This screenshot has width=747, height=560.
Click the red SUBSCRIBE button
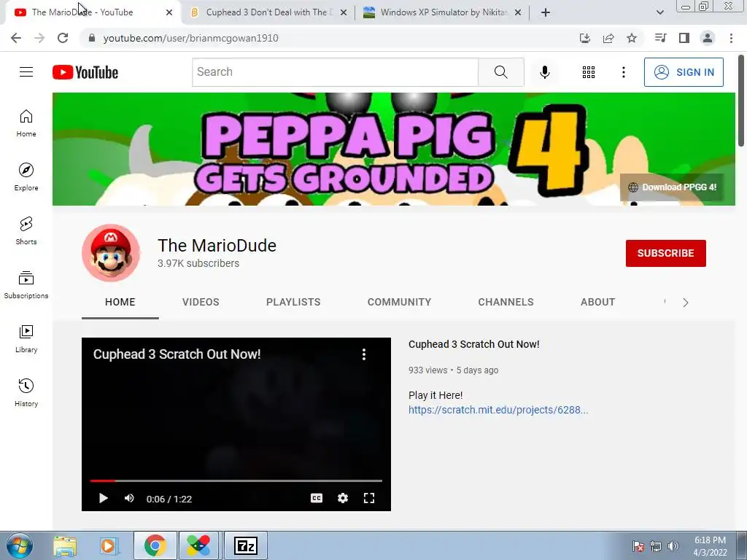[665, 253]
